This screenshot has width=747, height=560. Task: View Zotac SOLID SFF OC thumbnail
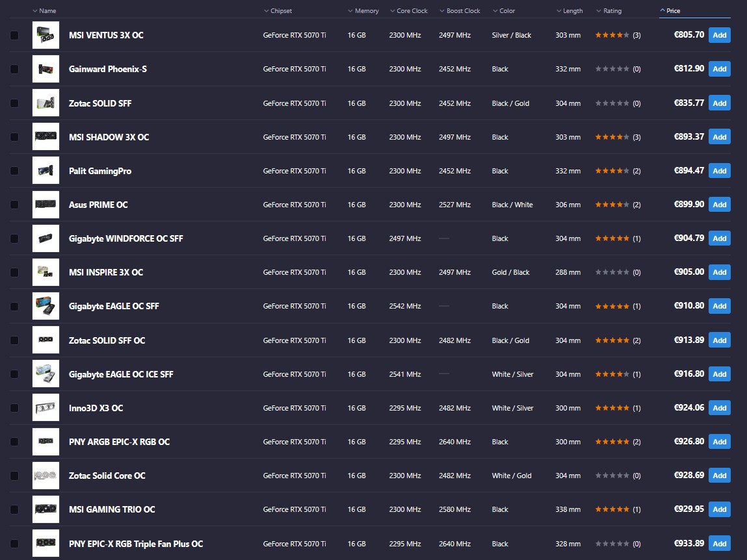(46, 340)
